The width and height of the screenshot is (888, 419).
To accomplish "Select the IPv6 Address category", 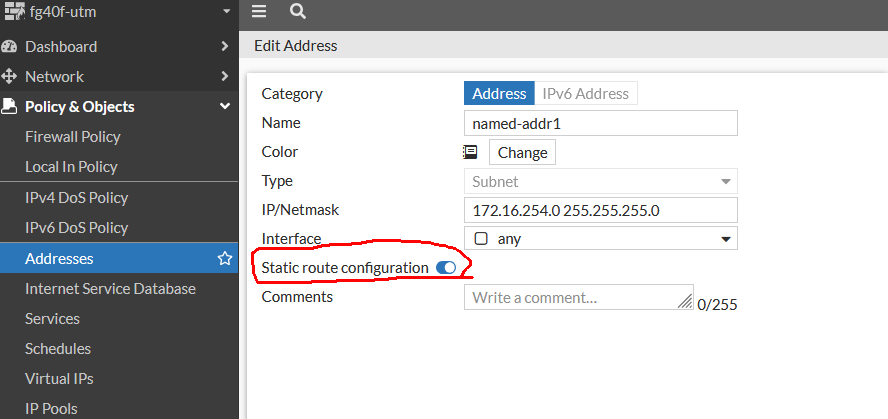I will pyautogui.click(x=586, y=94).
